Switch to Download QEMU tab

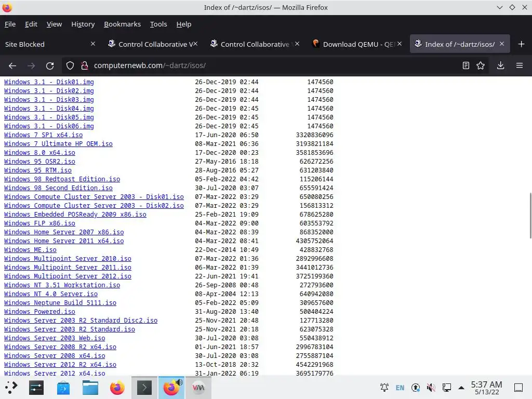pos(357,44)
